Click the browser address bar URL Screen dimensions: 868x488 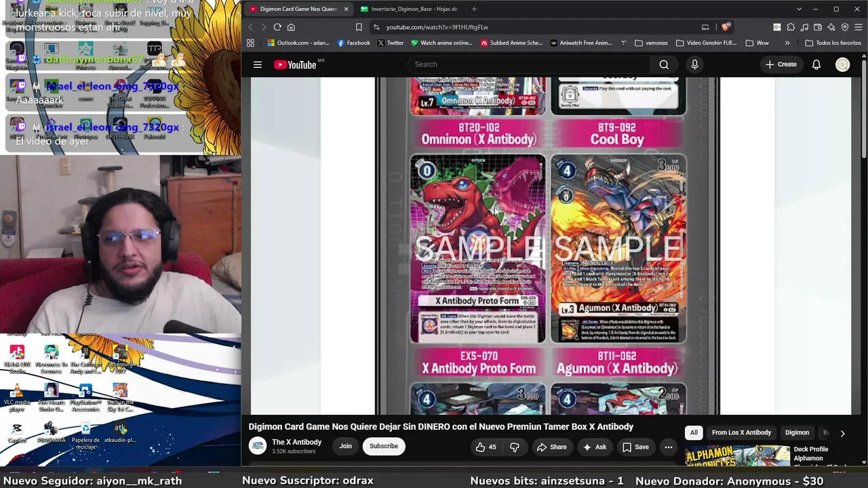coord(437,27)
